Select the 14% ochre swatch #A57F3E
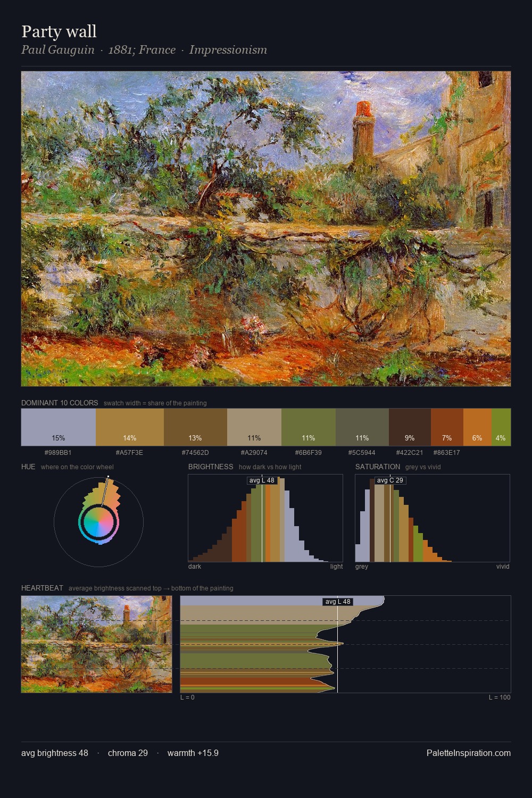 point(130,427)
